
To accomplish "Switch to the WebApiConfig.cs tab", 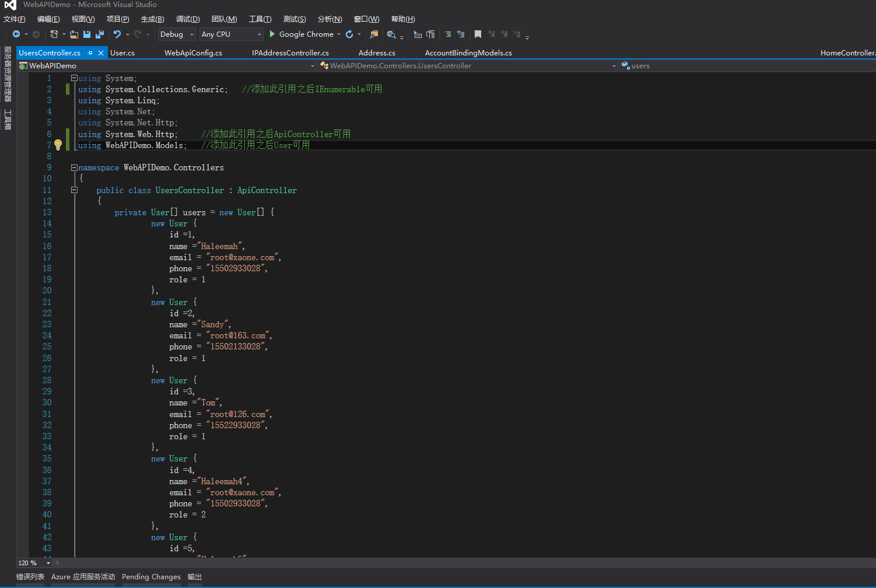I will (193, 52).
